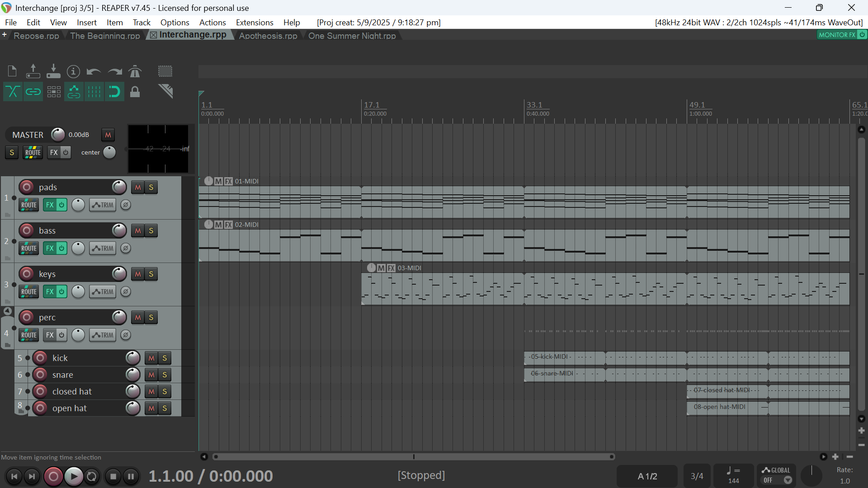The width and height of the screenshot is (868, 488).
Task: Click the save project icon
Action: tap(53, 71)
